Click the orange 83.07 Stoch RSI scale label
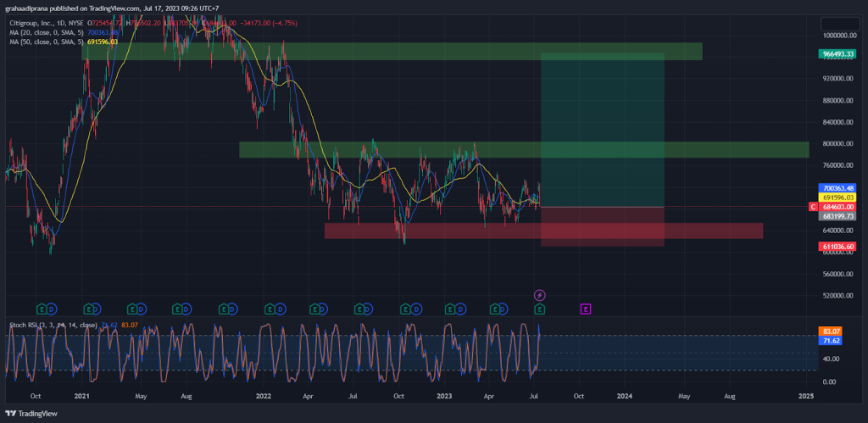 [x=831, y=331]
